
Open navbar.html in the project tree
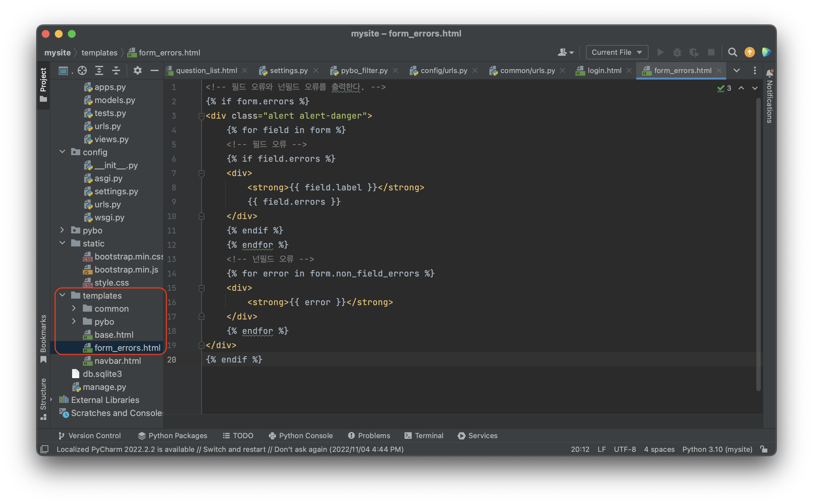(117, 361)
